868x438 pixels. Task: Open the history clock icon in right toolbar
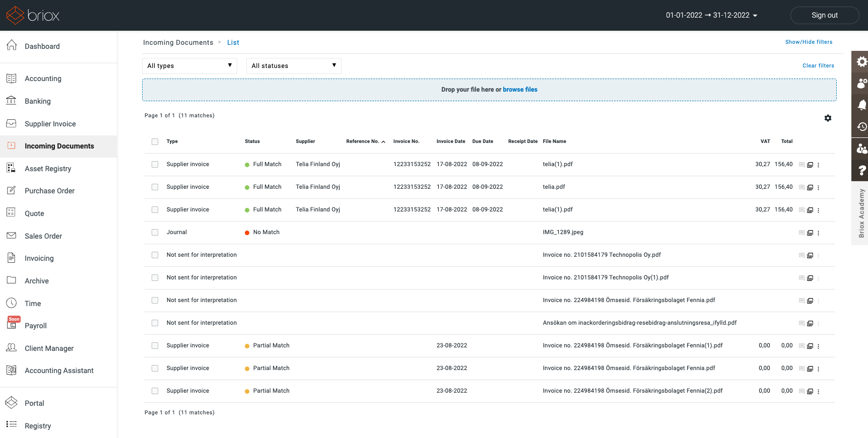pos(861,126)
